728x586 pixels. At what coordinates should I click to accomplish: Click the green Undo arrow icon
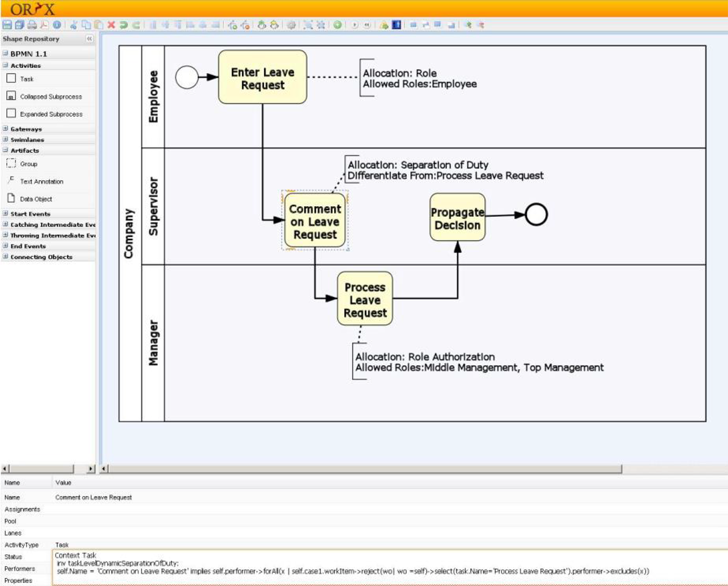[123, 25]
